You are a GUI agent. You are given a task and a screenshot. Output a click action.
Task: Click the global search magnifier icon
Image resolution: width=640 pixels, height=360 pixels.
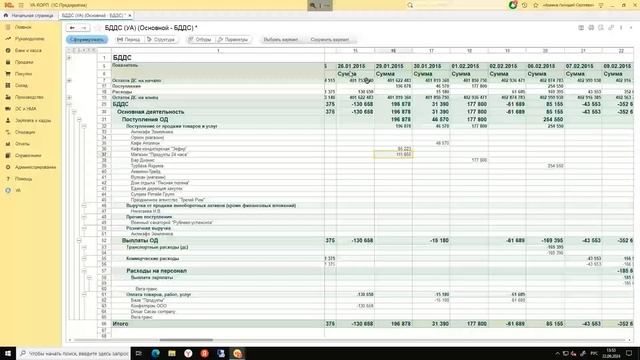click(410, 5)
